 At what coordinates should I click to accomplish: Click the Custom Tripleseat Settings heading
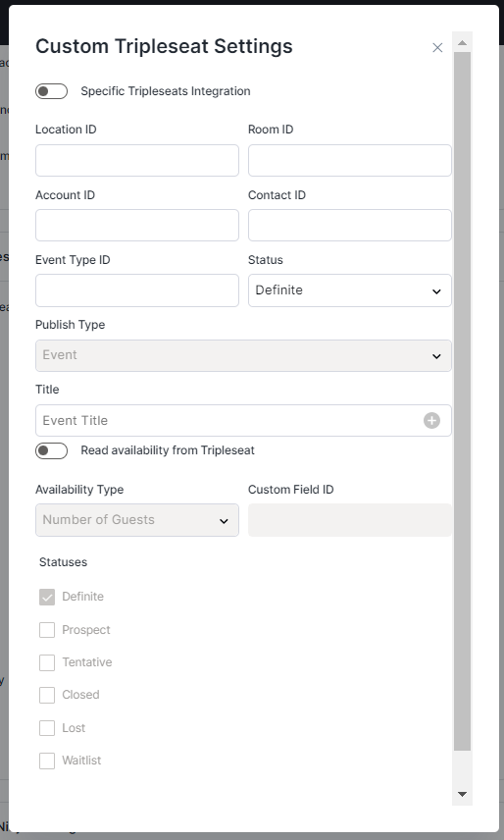pos(164,46)
